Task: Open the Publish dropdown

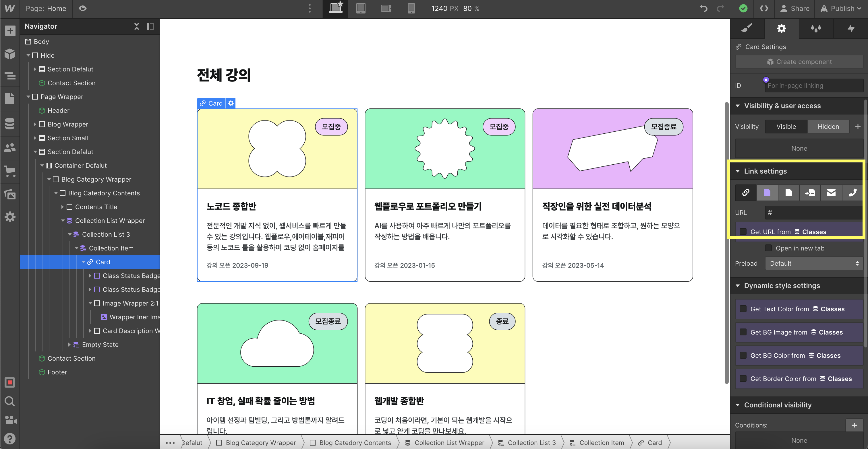Action: (841, 8)
